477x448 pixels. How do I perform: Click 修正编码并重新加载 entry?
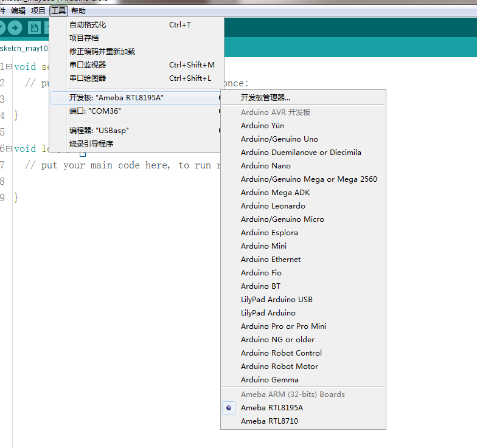[136, 51]
